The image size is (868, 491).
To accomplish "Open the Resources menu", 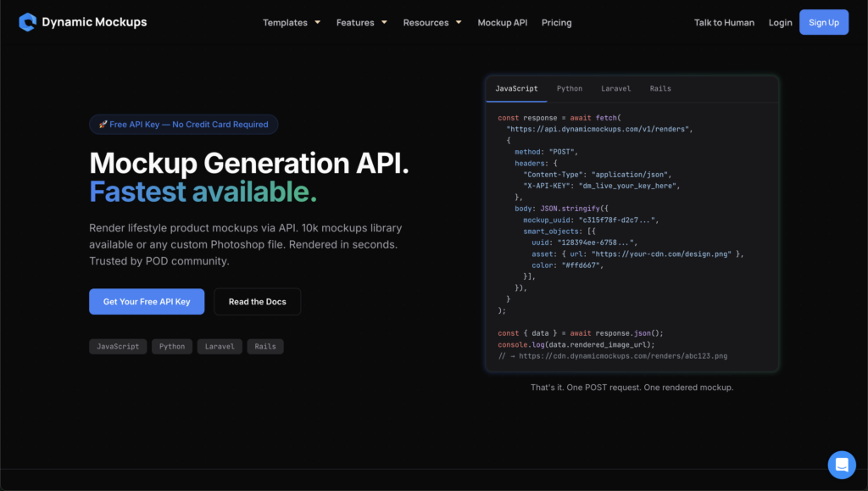I will (426, 23).
